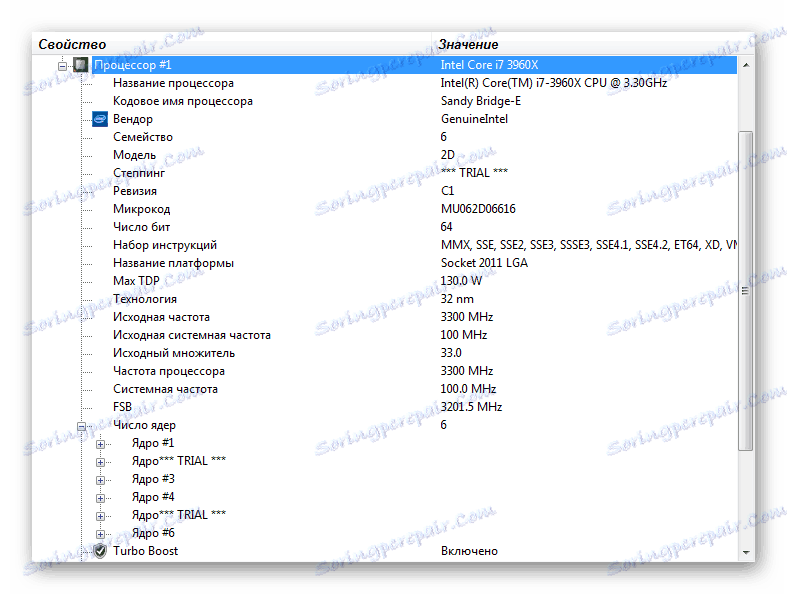Click the value GenuineIntel

[474, 119]
